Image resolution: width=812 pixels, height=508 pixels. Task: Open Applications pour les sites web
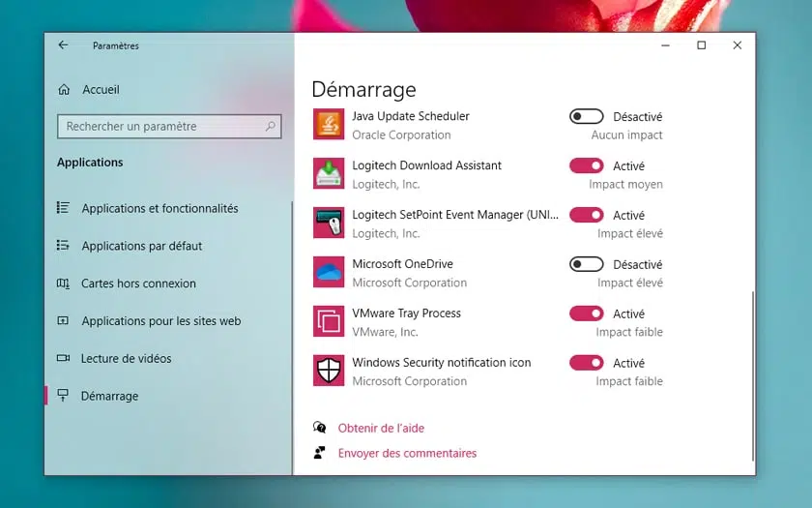click(x=161, y=321)
